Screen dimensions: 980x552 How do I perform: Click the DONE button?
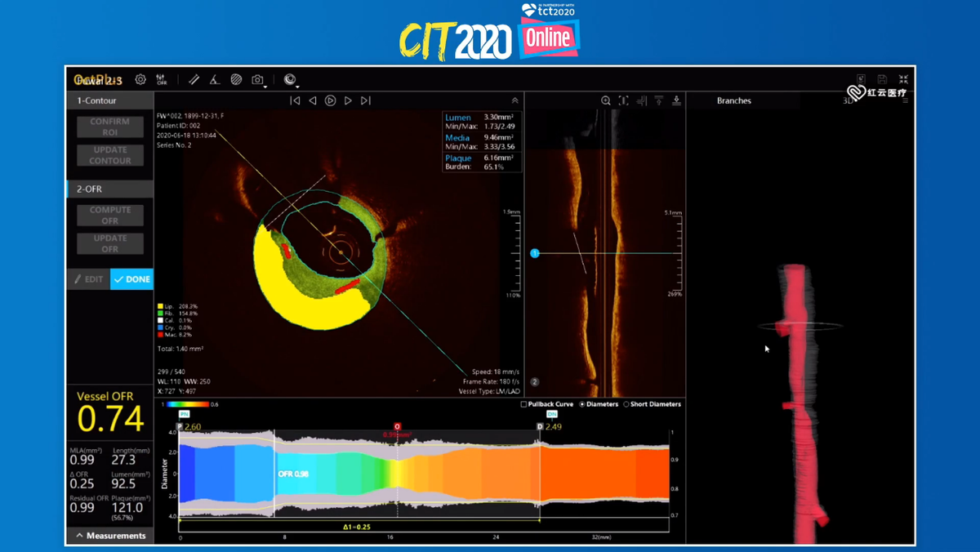(131, 279)
